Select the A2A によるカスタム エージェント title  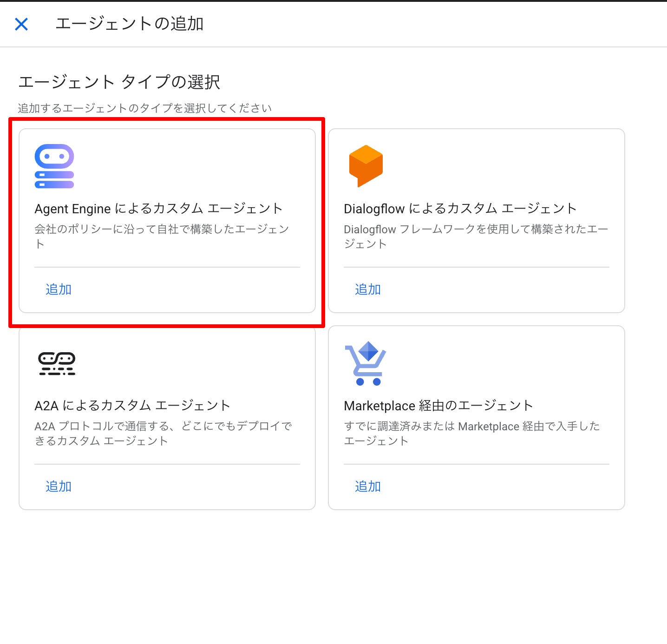tap(132, 406)
